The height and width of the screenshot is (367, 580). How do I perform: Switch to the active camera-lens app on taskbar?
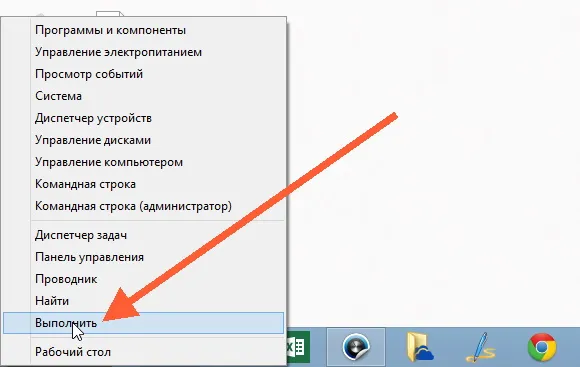pyautogui.click(x=356, y=347)
